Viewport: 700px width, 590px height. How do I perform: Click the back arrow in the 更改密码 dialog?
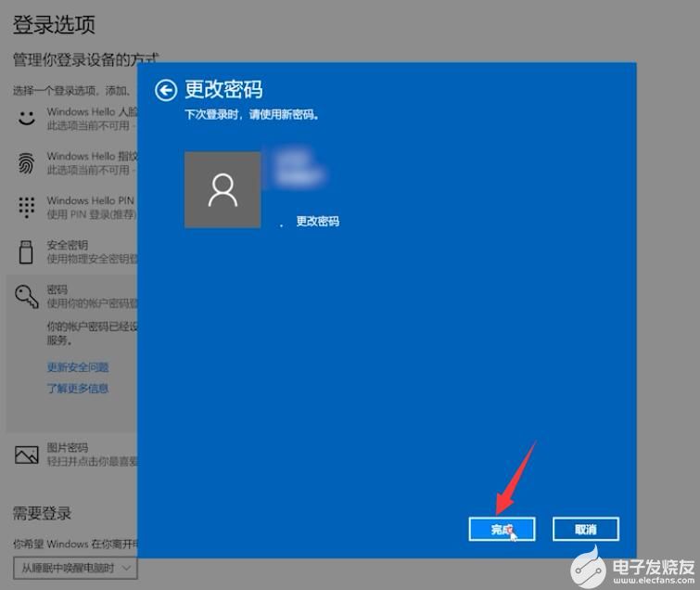pos(166,91)
